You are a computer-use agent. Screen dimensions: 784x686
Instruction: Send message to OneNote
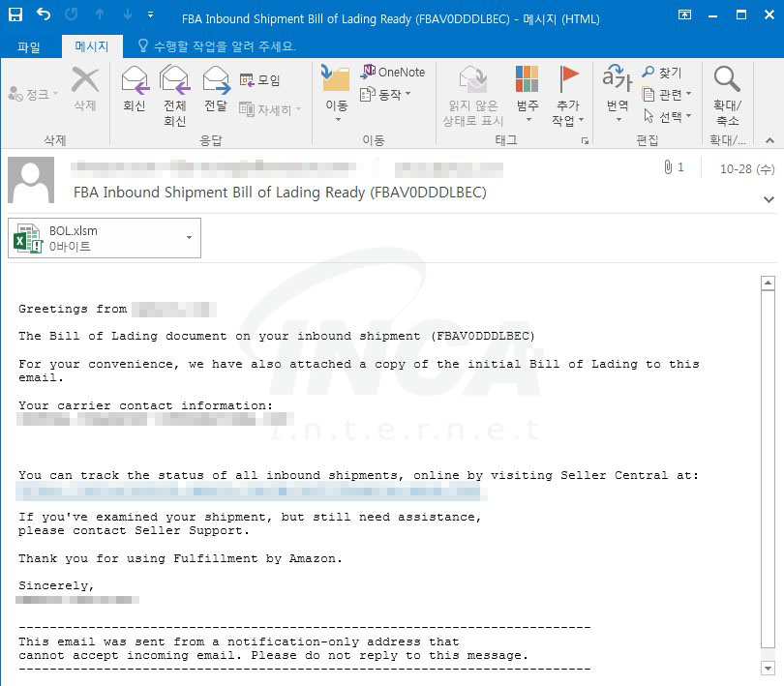(x=393, y=72)
